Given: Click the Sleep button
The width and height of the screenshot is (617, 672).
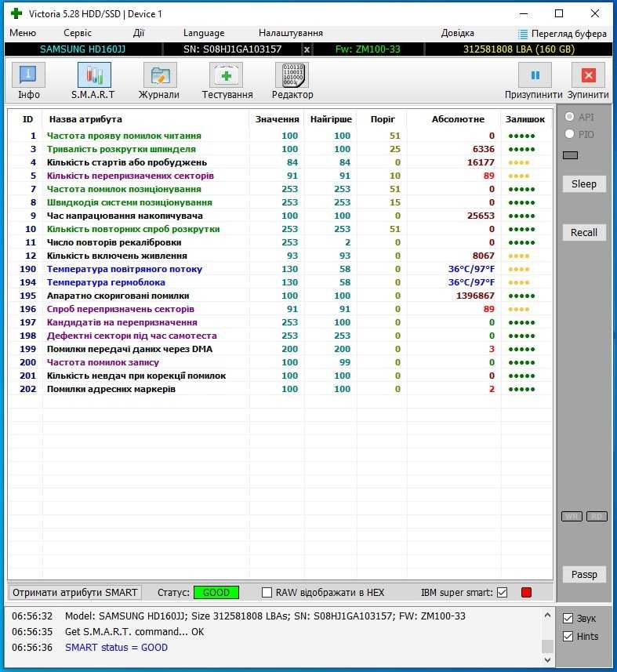Looking at the screenshot, I should 583,183.
